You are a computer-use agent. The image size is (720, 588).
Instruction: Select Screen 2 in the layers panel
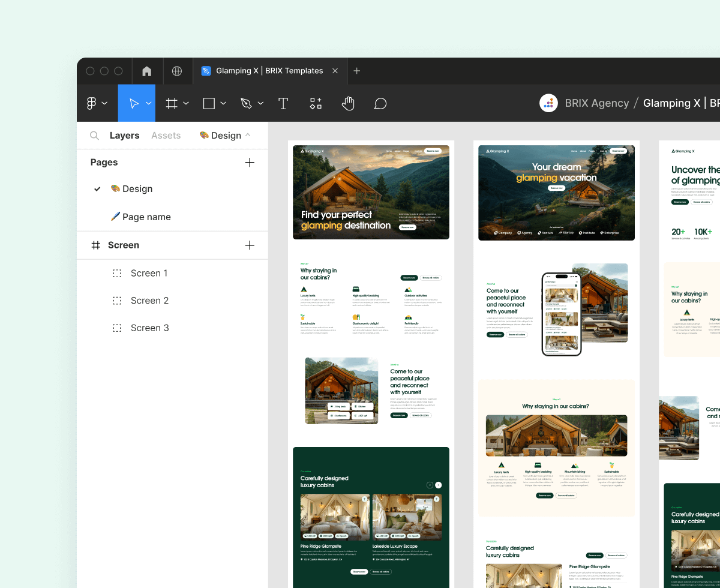pyautogui.click(x=149, y=300)
